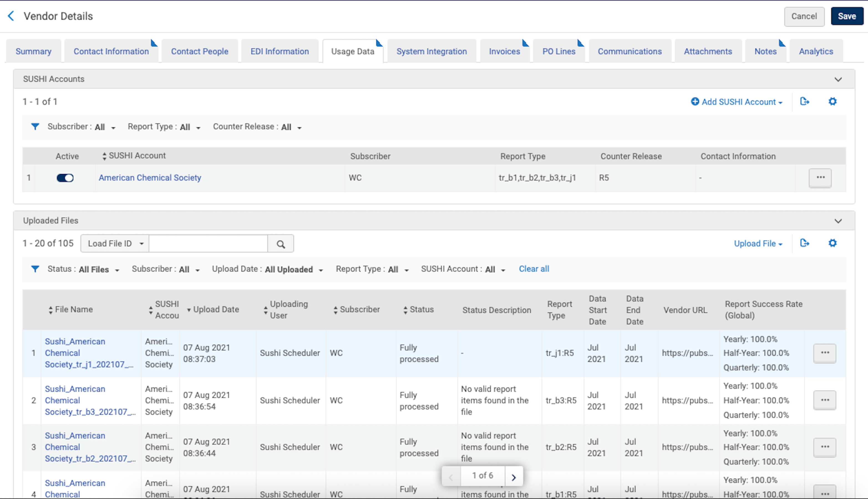Click the Uploaded Files export list icon
This screenshot has width=868, height=499.
[x=804, y=243]
